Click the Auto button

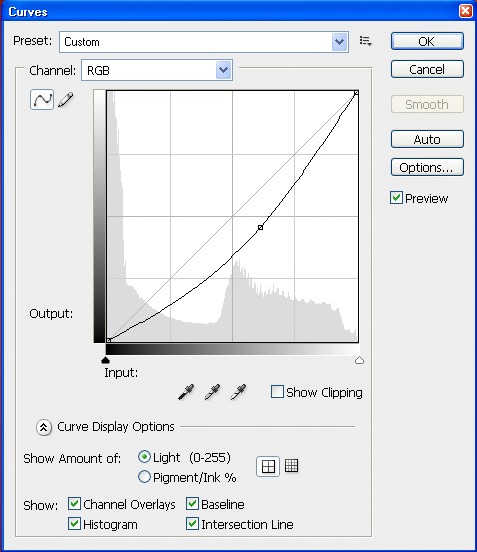tap(427, 139)
